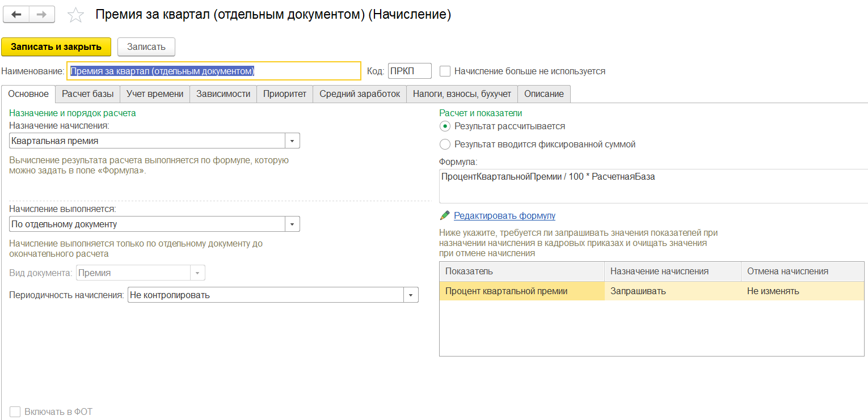Click the 'Код' input field
The image size is (868, 420).
409,71
